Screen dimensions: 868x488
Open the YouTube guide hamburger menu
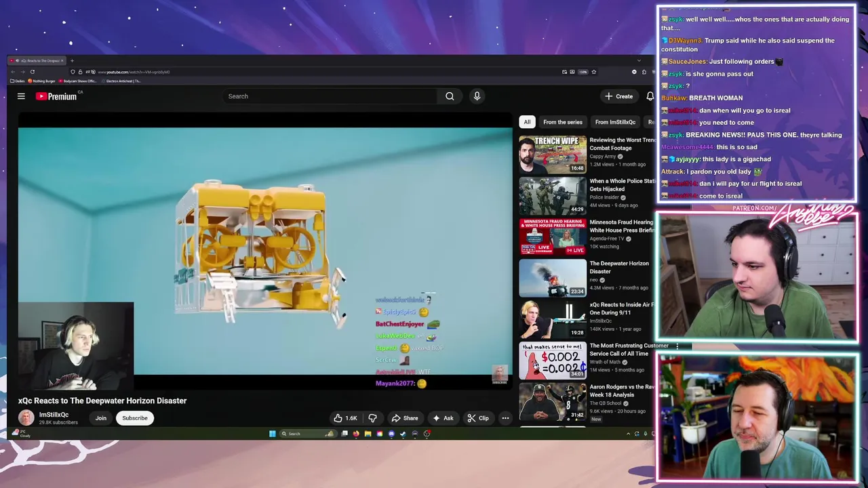tap(21, 96)
